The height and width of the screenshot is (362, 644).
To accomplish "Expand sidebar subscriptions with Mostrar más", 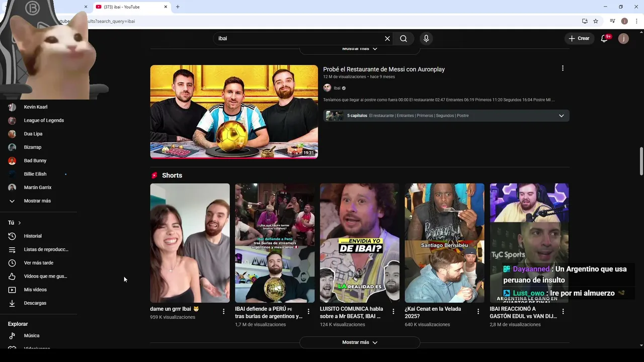I will pos(38,201).
